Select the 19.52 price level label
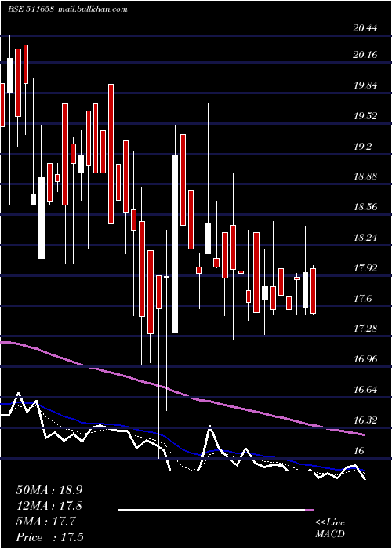This screenshot has width=392, height=549. pyautogui.click(x=365, y=116)
